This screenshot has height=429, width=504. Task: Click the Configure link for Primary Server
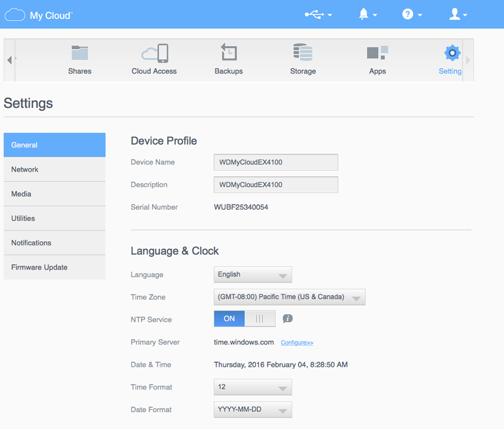297,342
